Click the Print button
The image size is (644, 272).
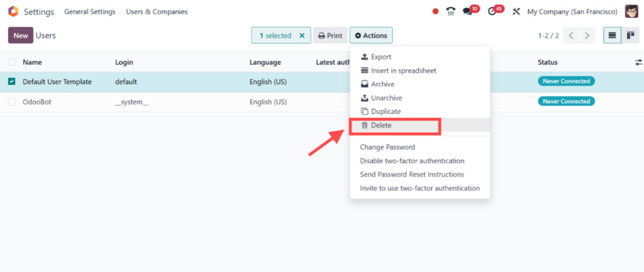330,36
